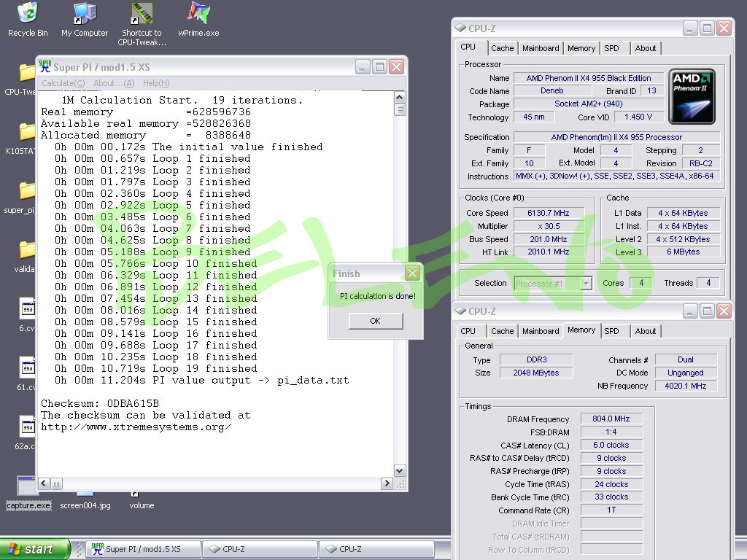Activate the second CPU-Z taskbar button
This screenshot has width=747, height=560.
(376, 549)
